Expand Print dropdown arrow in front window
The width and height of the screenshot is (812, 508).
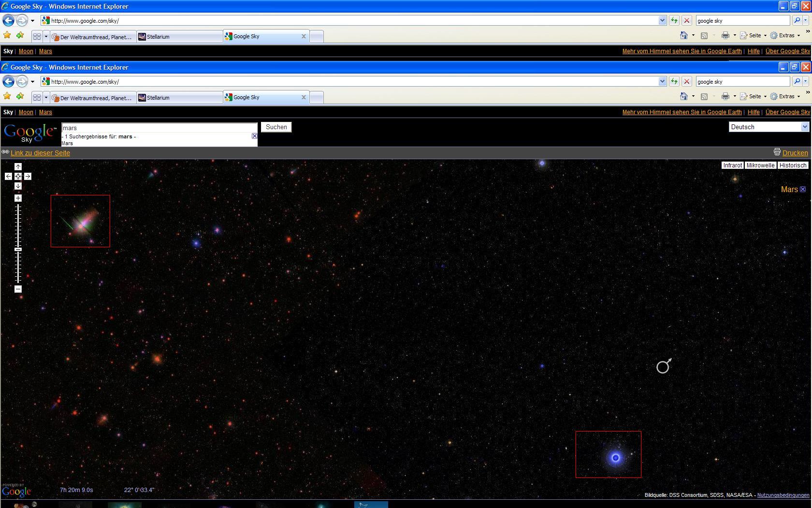(735, 96)
